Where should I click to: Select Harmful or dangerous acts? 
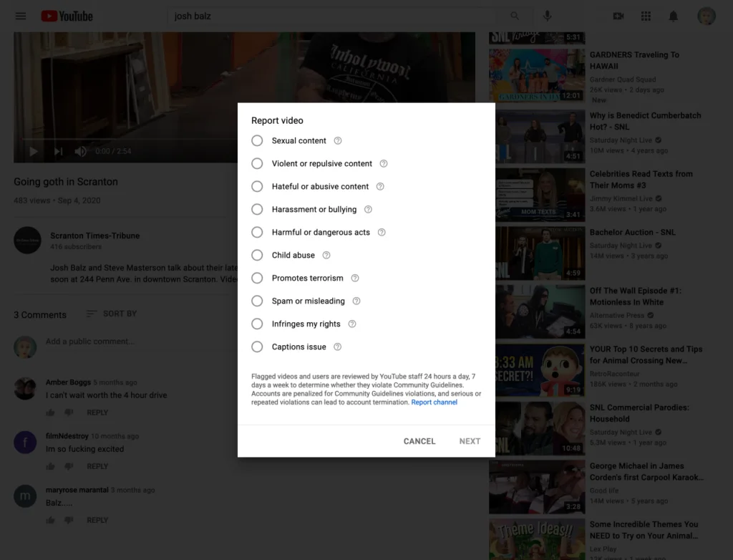click(257, 233)
